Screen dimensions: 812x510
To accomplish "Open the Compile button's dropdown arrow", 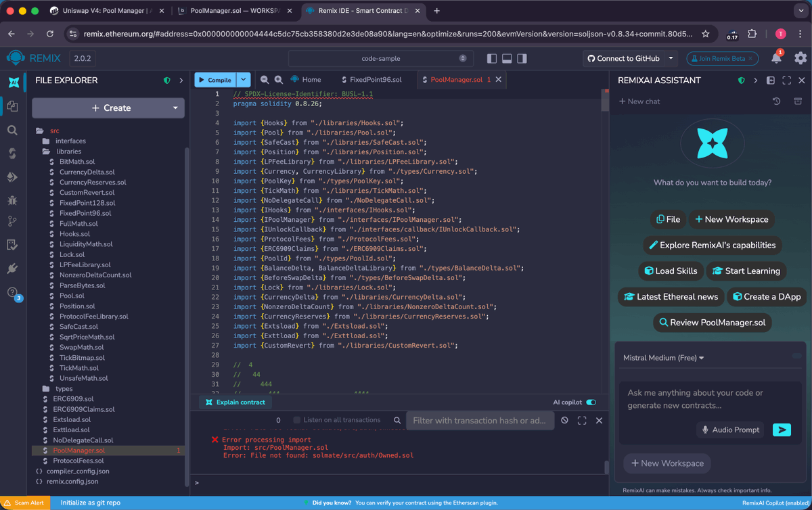I will tap(243, 79).
